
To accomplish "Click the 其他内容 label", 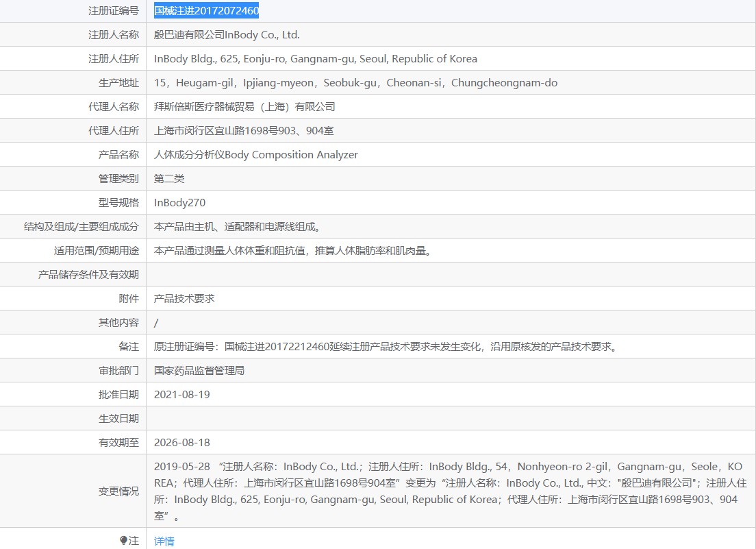I will click(x=118, y=323).
